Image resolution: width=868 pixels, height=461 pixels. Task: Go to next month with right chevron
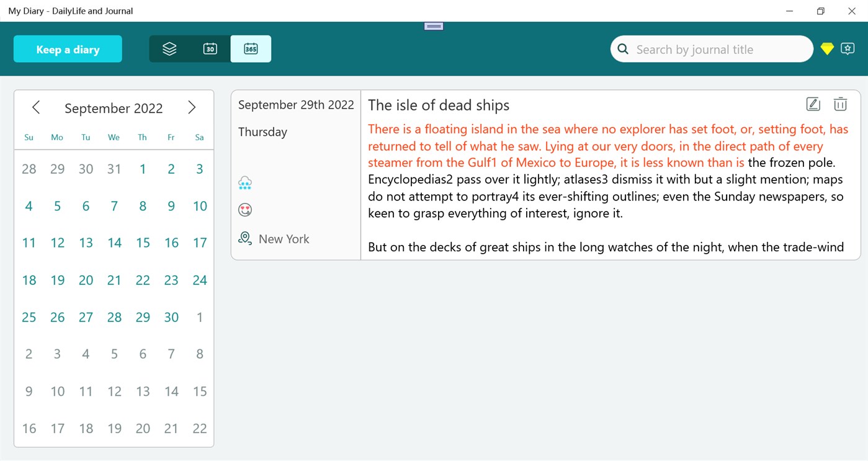[x=192, y=107]
